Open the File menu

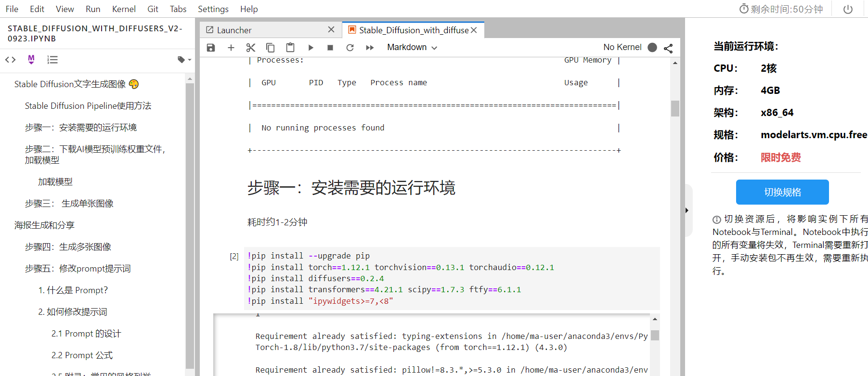coord(12,9)
